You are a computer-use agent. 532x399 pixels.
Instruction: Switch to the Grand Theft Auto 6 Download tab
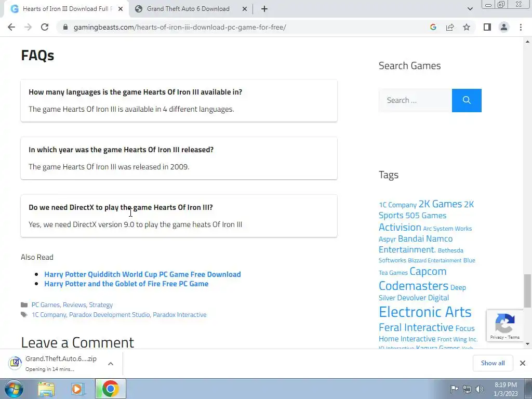188,9
